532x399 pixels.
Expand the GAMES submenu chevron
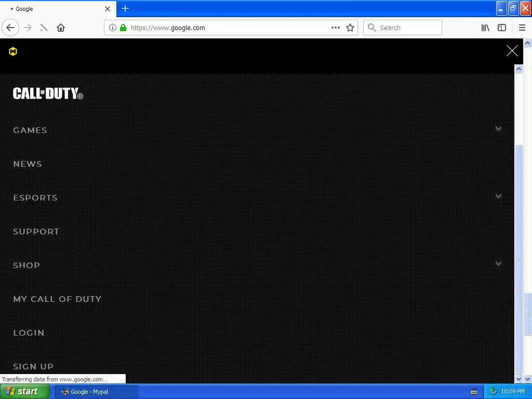[498, 129]
